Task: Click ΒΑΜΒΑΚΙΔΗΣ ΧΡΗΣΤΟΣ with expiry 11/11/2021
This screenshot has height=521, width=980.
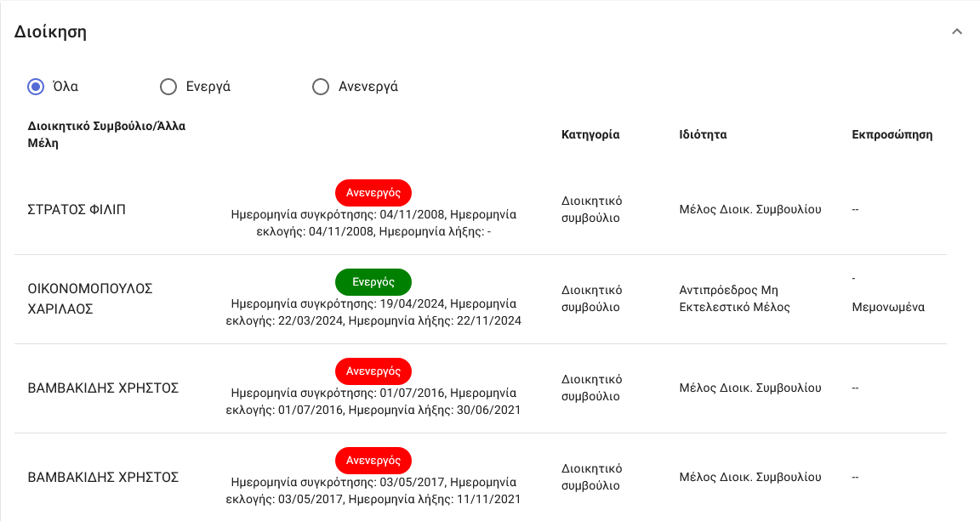Action: (103, 477)
